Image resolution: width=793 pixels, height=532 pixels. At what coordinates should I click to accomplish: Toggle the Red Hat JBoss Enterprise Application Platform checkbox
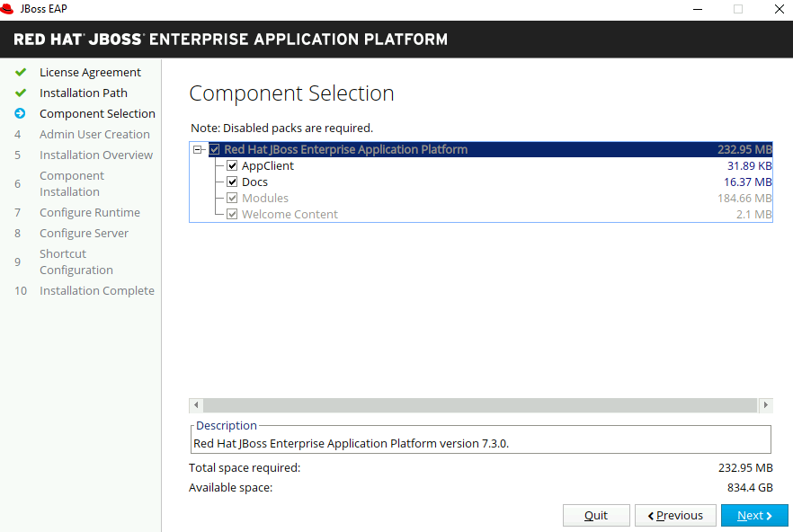tap(214, 149)
